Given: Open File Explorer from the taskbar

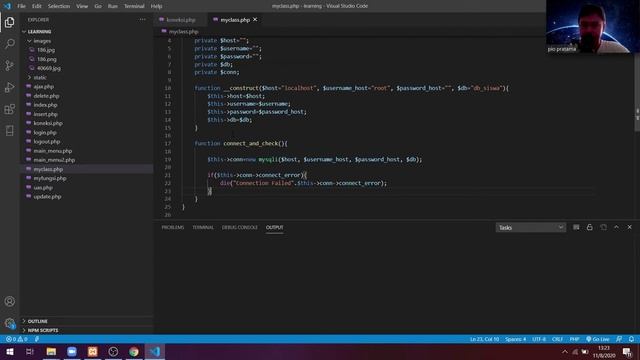Looking at the screenshot, I should point(51,351).
